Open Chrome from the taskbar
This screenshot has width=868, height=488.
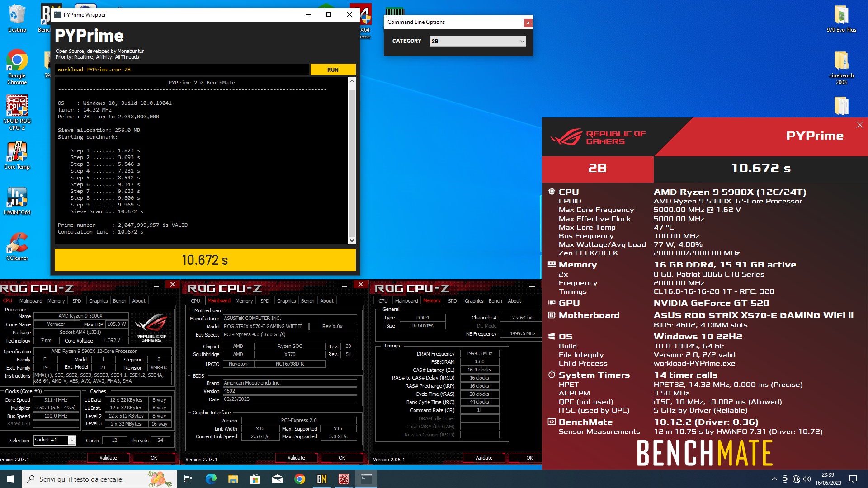click(299, 479)
